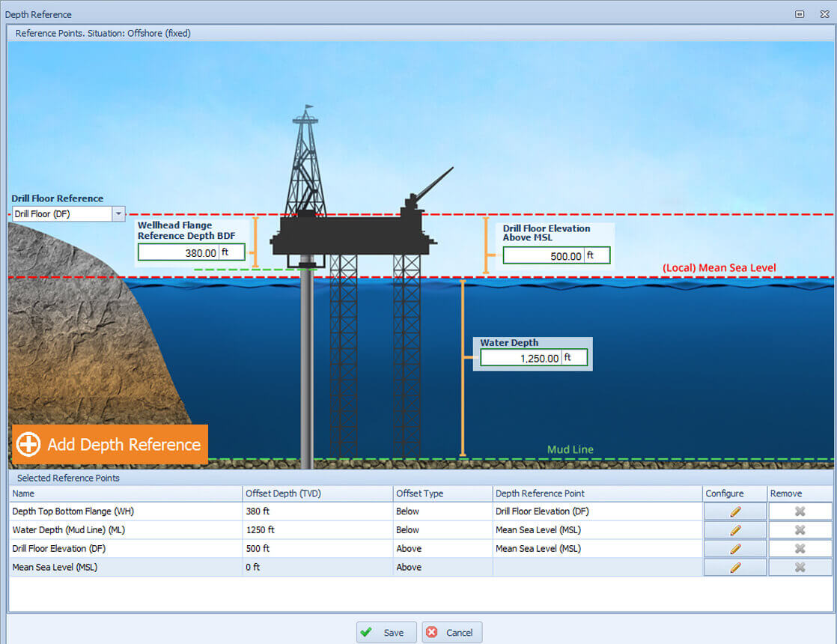The height and width of the screenshot is (644, 837).
Task: Sort table by Offset Type column
Action: click(x=442, y=493)
